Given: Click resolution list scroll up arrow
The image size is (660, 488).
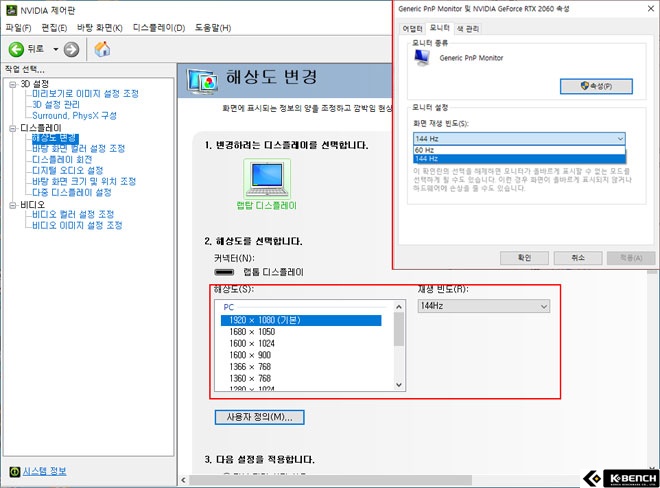Looking at the screenshot, I should (x=399, y=307).
